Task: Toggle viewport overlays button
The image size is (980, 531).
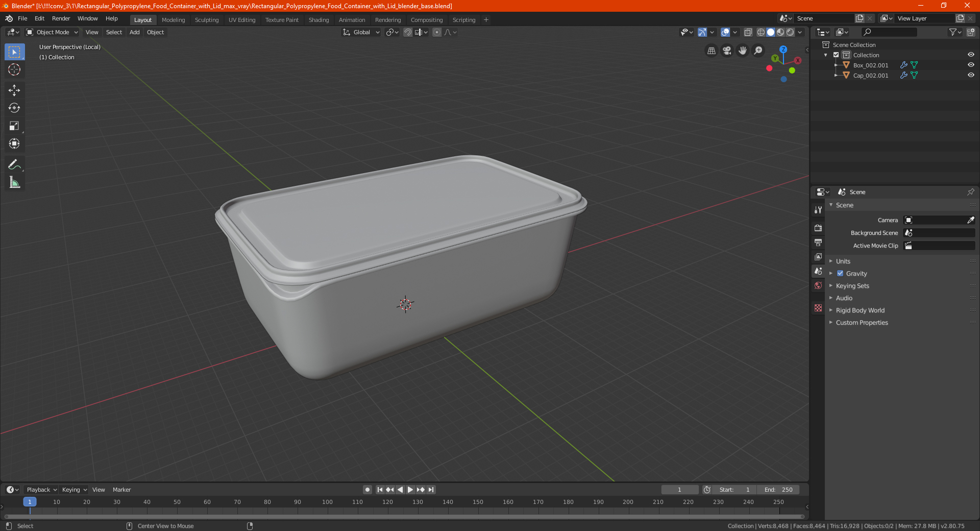Action: (x=725, y=32)
